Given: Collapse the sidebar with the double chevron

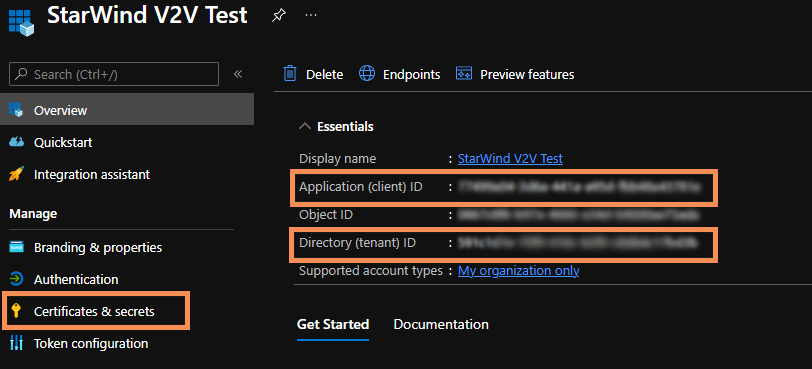Looking at the screenshot, I should click(238, 74).
